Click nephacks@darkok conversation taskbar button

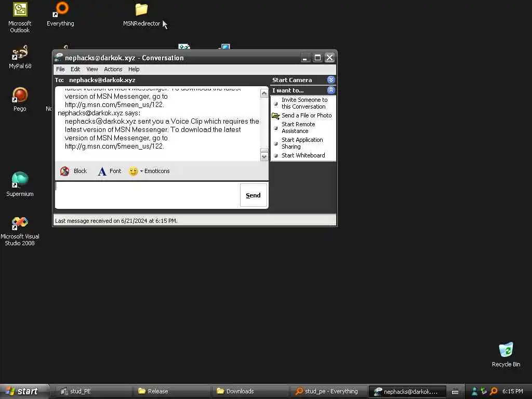pyautogui.click(x=407, y=391)
